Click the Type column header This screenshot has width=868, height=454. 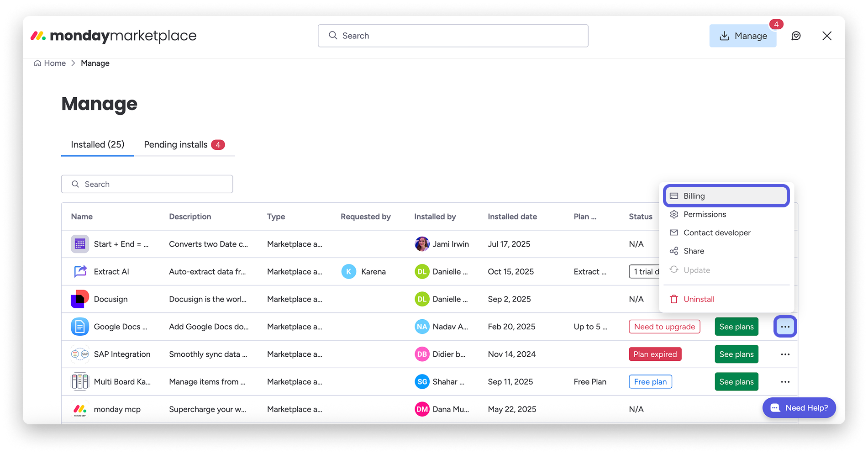pos(276,216)
